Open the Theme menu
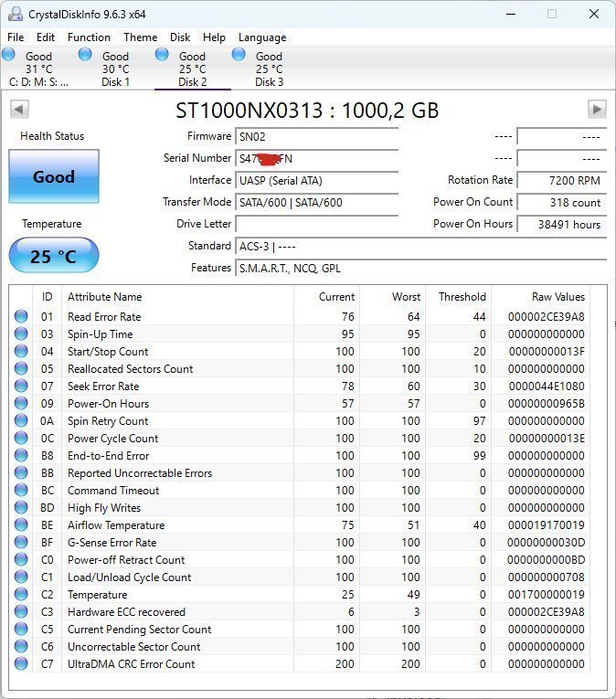This screenshot has width=616, height=699. (x=141, y=37)
